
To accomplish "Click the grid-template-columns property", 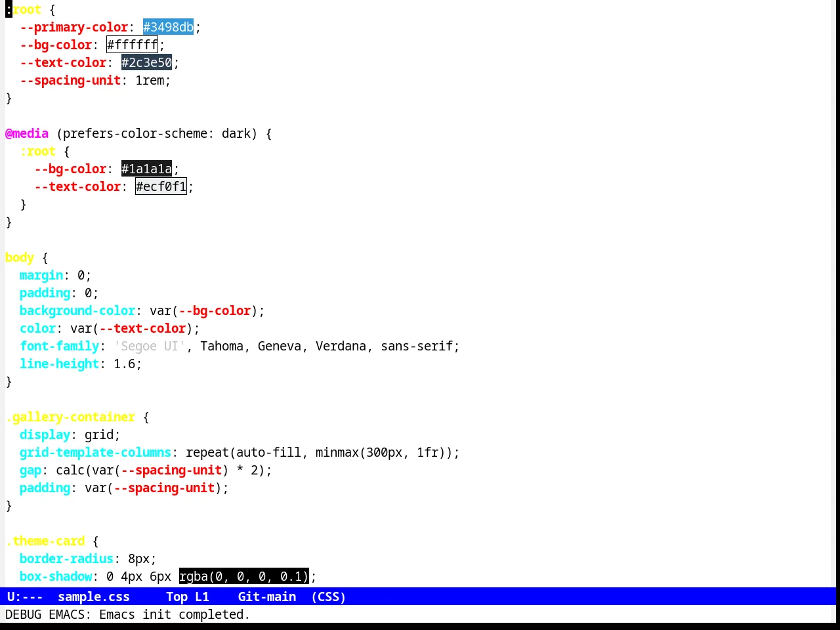I will [x=96, y=452].
